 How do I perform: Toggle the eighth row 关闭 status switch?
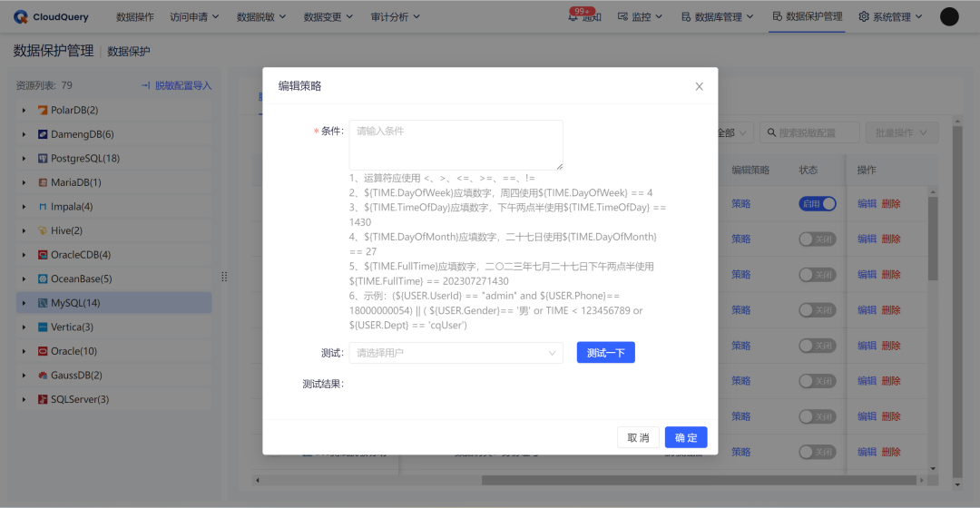[818, 452]
